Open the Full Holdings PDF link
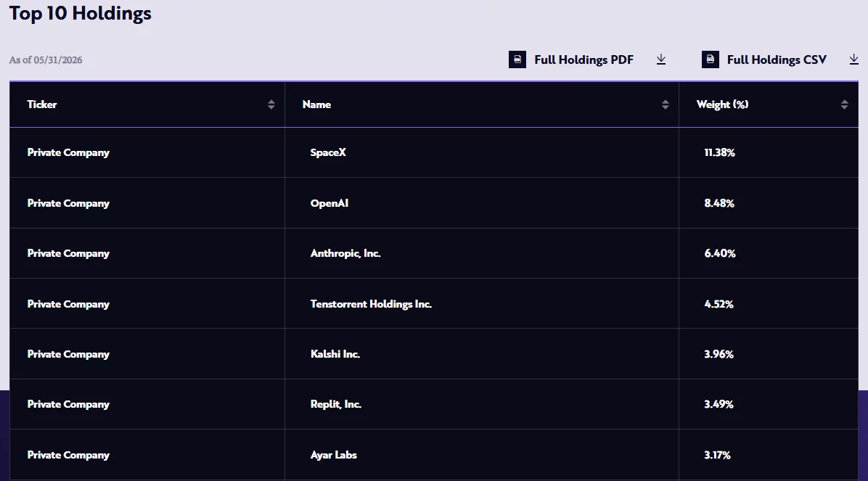The image size is (868, 481). pyautogui.click(x=584, y=59)
